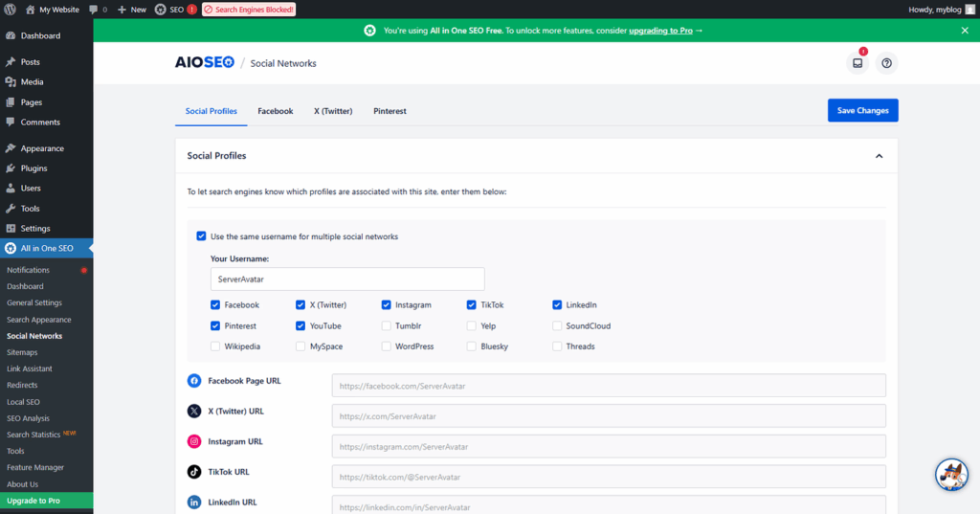Viewport: 980px width, 514px height.
Task: Expand the All in One SEO sidebar menu
Action: pos(47,249)
